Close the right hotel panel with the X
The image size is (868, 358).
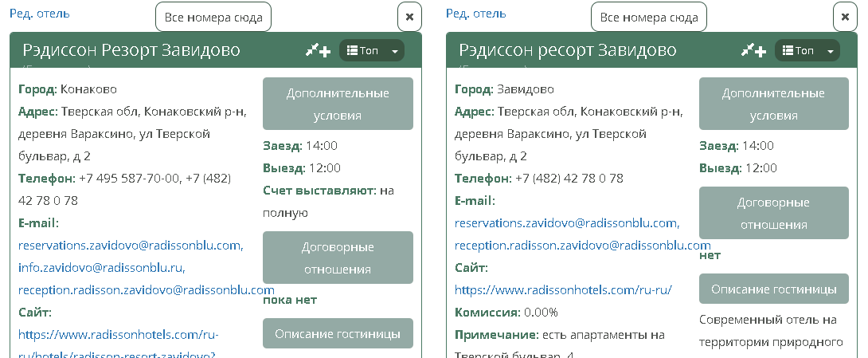[x=845, y=17]
